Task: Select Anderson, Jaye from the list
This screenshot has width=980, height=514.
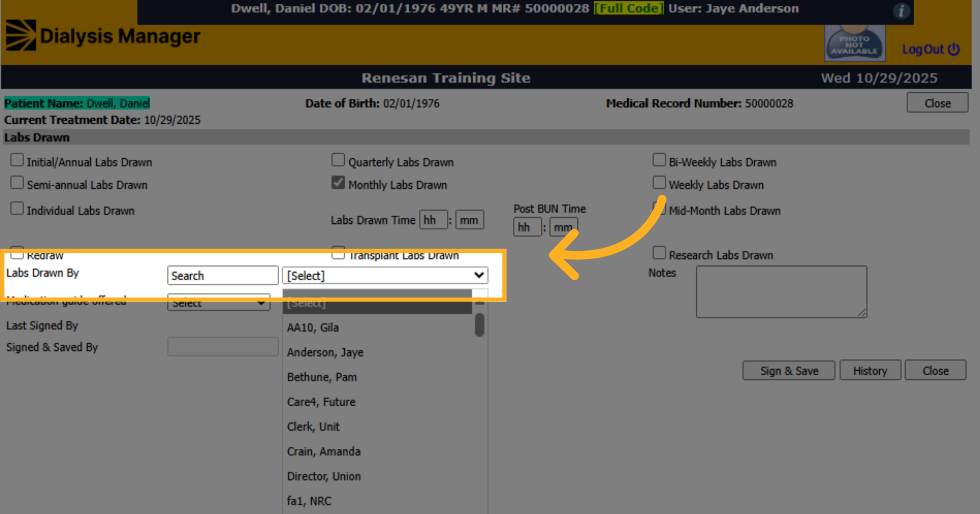Action: (x=377, y=352)
